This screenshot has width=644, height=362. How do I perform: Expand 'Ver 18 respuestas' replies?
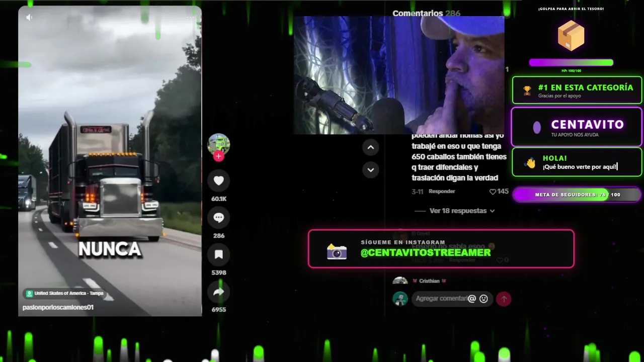(462, 211)
